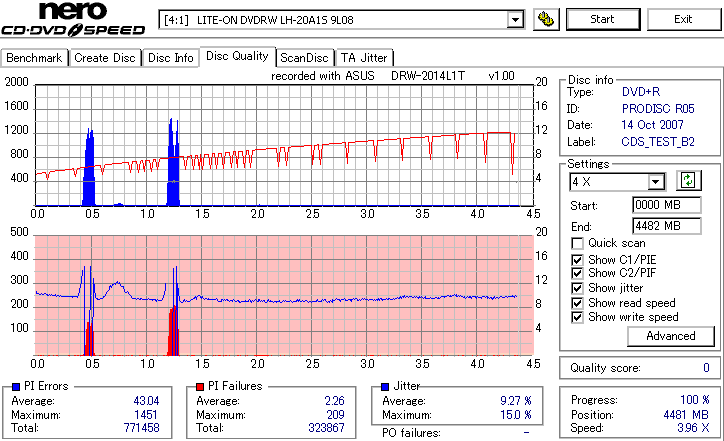Click the Start button
The height and width of the screenshot is (441, 724).
603,19
